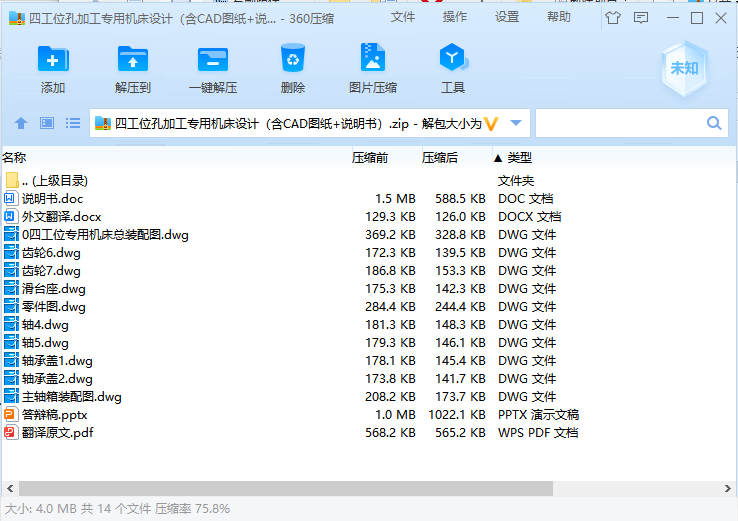This screenshot has height=521, width=738.
Task: Sort by 名称 column header
Action: coord(14,158)
